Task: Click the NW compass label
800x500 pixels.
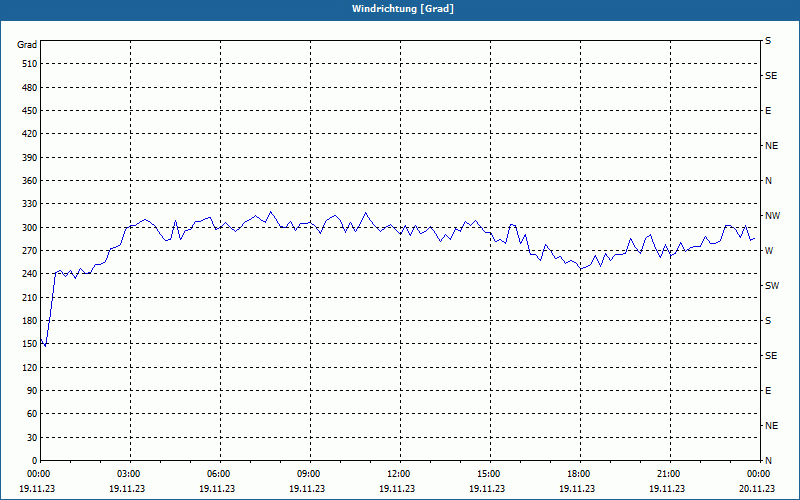Action: point(772,216)
